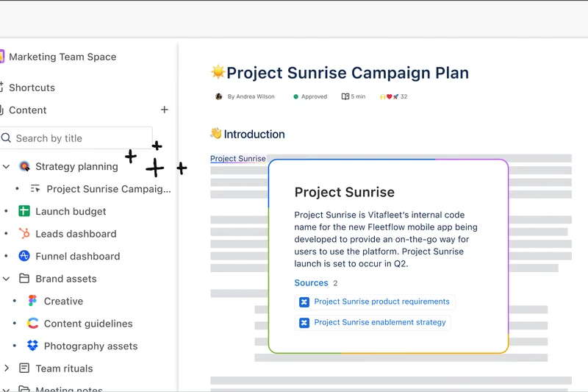This screenshot has width=588, height=392.
Task: Click the Creative Figma icon
Action: [32, 301]
